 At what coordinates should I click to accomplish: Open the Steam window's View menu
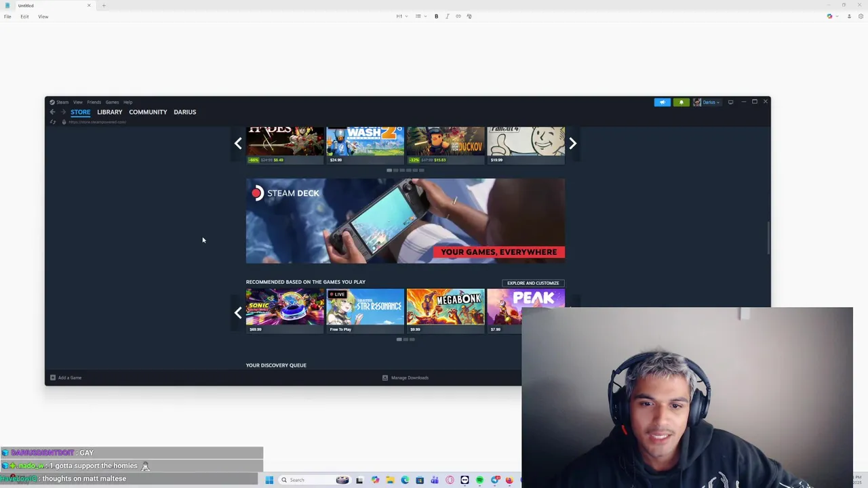[78, 102]
